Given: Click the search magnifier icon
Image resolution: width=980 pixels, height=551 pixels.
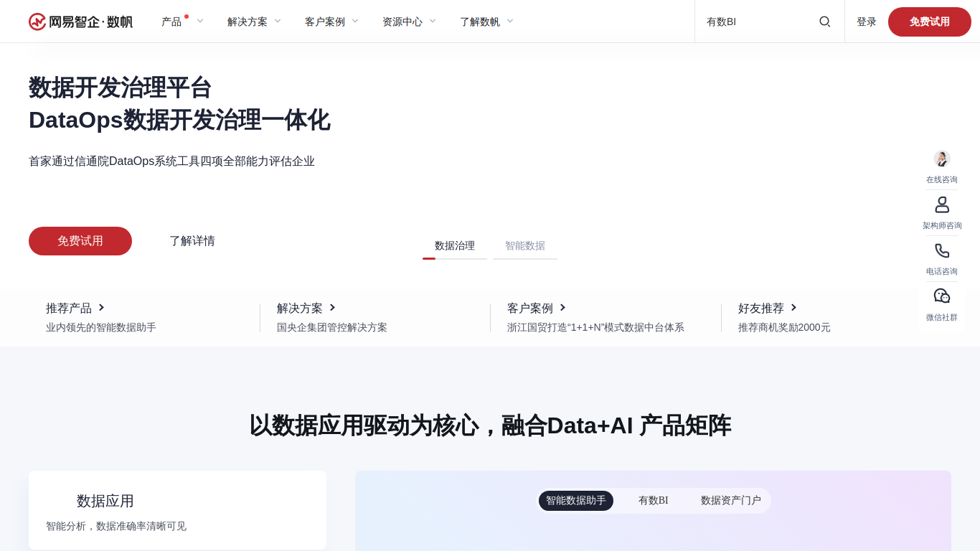Looking at the screenshot, I should pos(825,22).
